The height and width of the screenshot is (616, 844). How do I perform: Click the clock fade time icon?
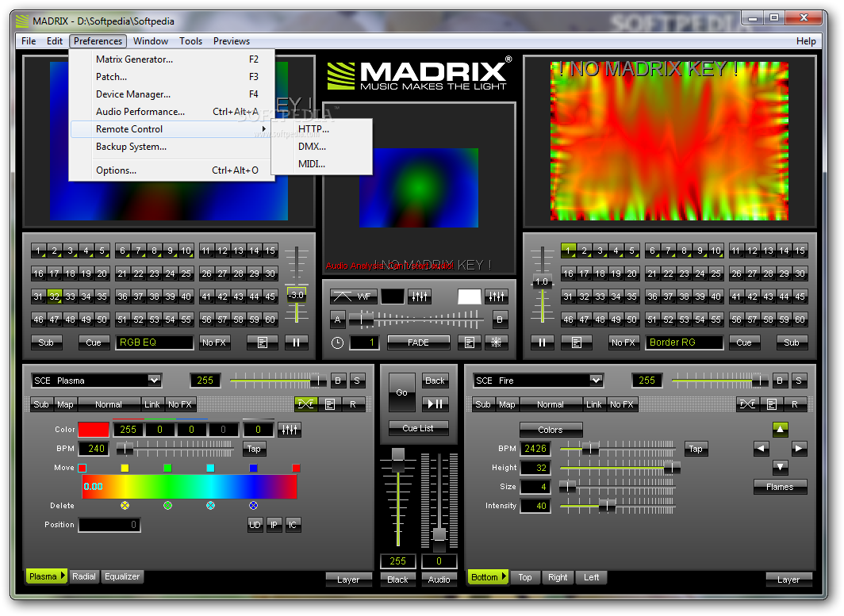coord(337,342)
